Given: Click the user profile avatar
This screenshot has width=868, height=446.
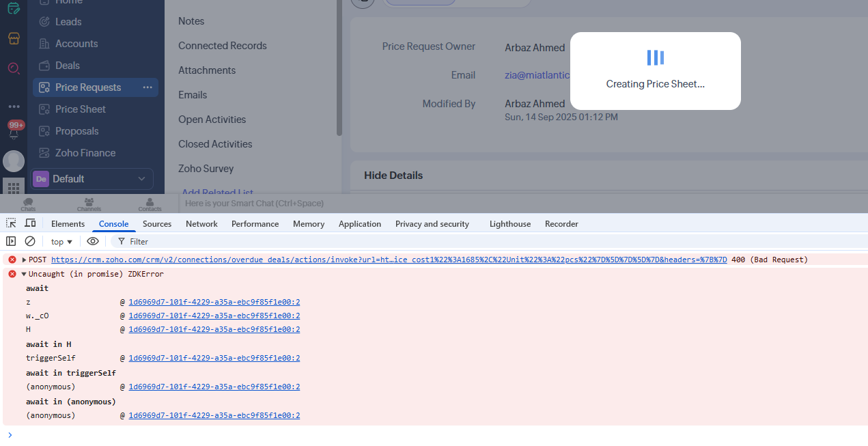Looking at the screenshot, I should (14, 161).
